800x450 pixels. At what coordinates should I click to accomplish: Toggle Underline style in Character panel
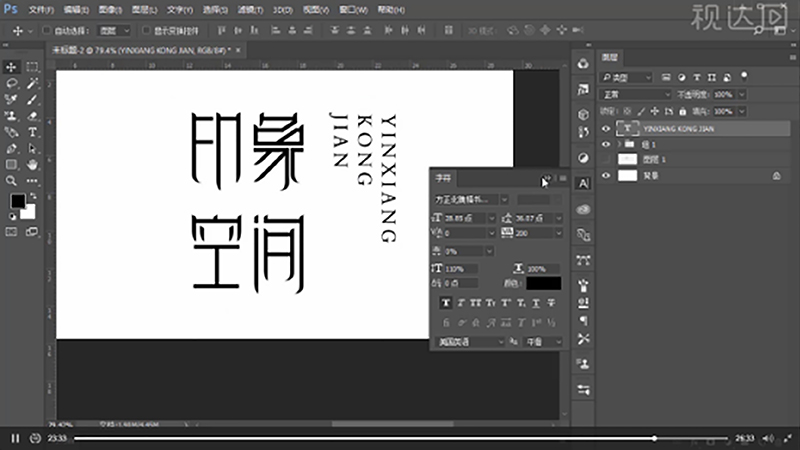pos(536,303)
